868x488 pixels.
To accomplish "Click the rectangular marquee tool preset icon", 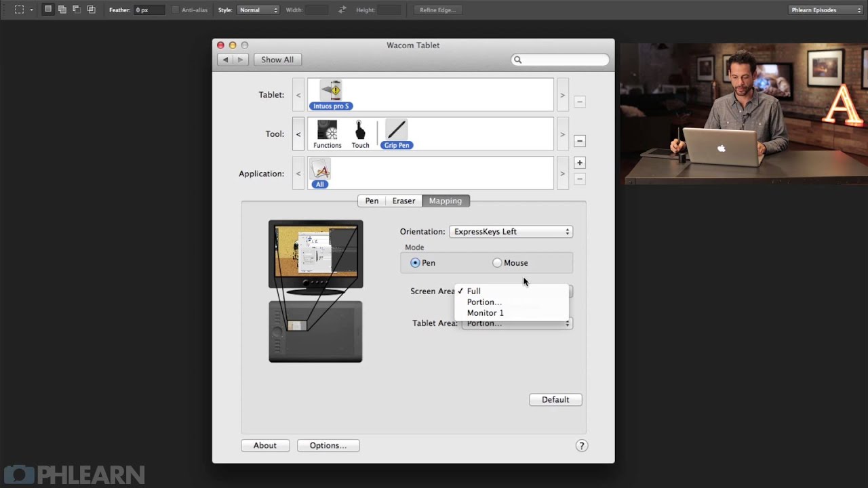I will click(19, 10).
